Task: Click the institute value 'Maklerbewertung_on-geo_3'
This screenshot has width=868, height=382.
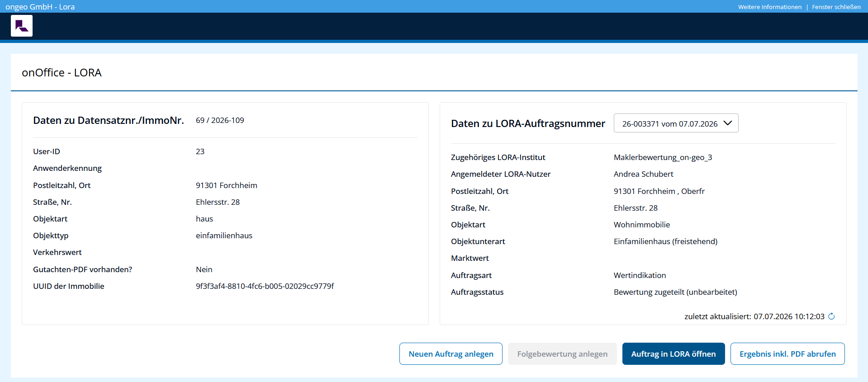Action: coord(663,157)
